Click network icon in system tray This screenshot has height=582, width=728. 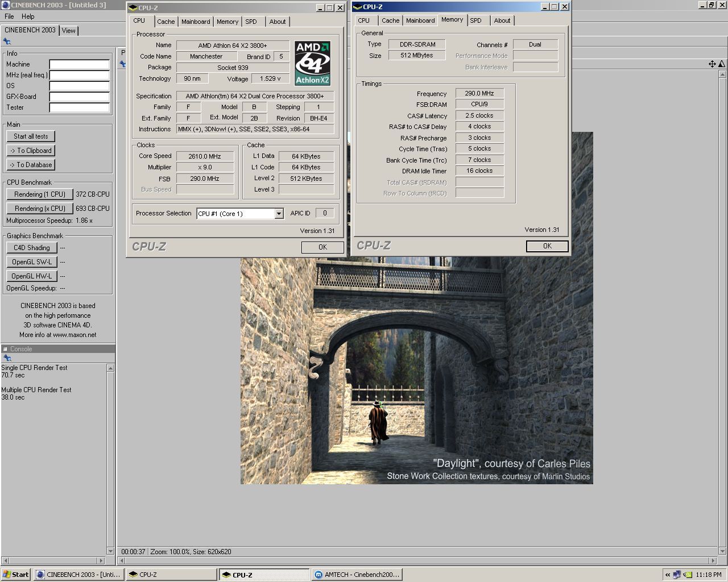677,575
